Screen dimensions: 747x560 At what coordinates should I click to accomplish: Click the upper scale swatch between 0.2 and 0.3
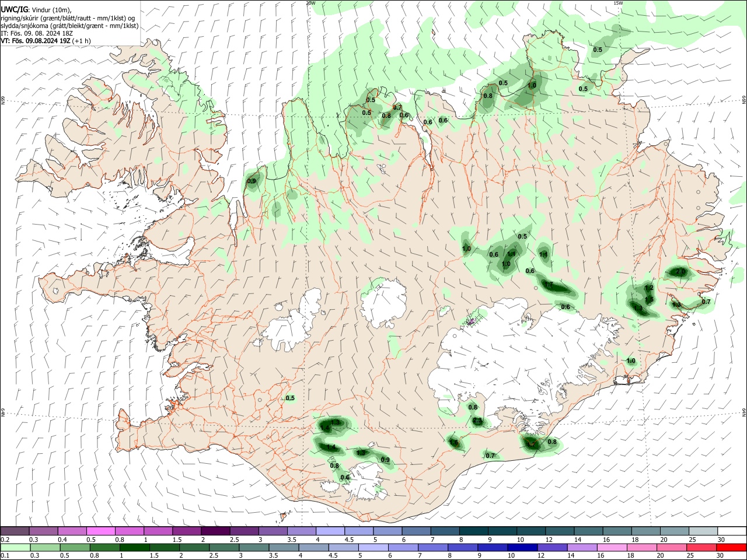15,531
